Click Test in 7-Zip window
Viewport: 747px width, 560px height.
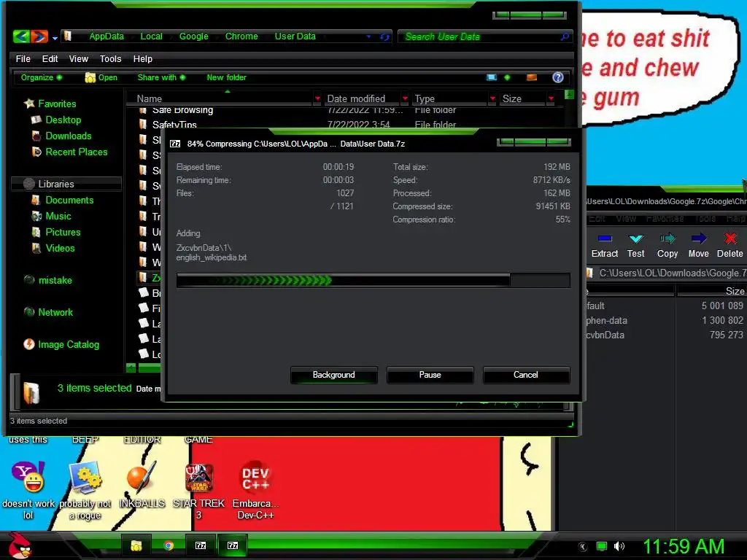[635, 246]
